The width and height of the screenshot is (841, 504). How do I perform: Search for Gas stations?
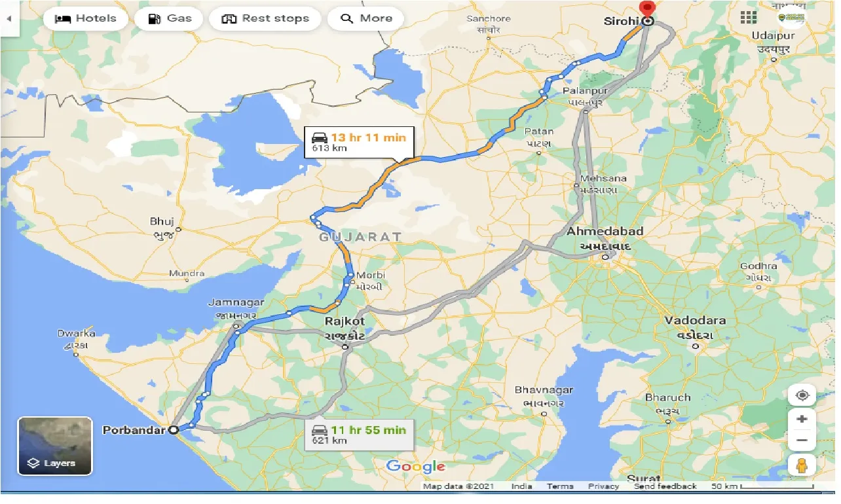click(x=169, y=18)
